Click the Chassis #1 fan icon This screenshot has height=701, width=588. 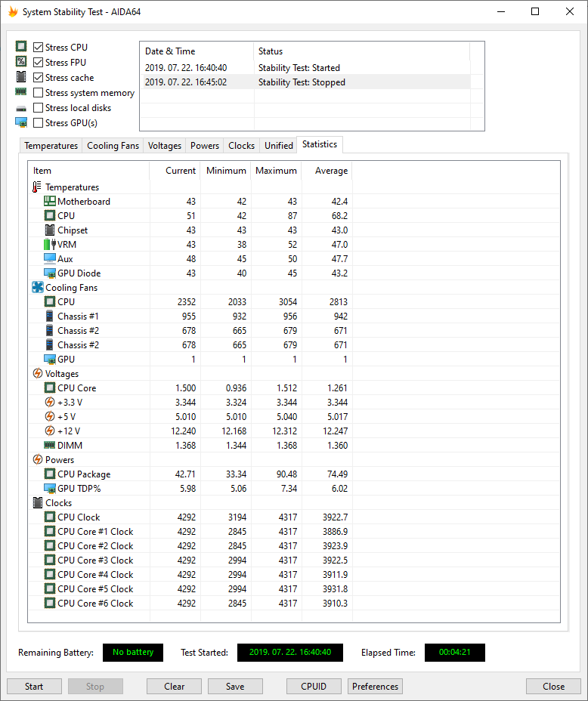click(50, 316)
